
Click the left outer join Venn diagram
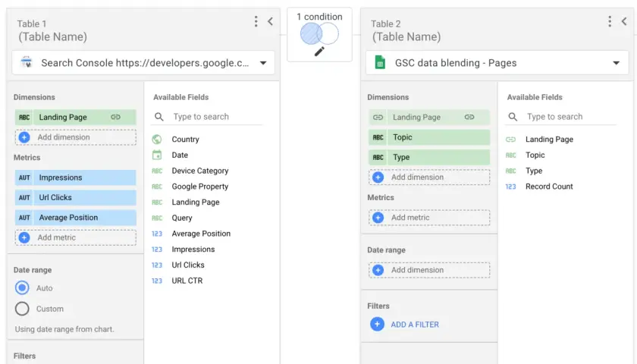click(319, 33)
